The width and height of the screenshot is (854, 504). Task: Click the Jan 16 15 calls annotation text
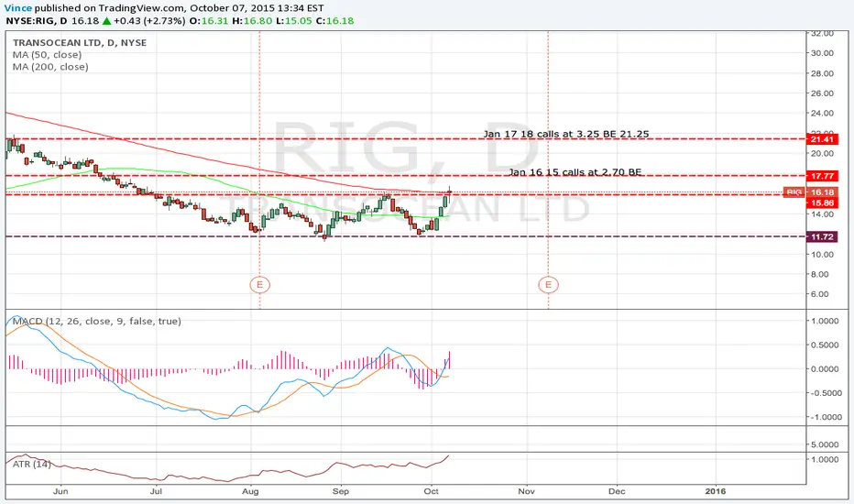tap(575, 172)
